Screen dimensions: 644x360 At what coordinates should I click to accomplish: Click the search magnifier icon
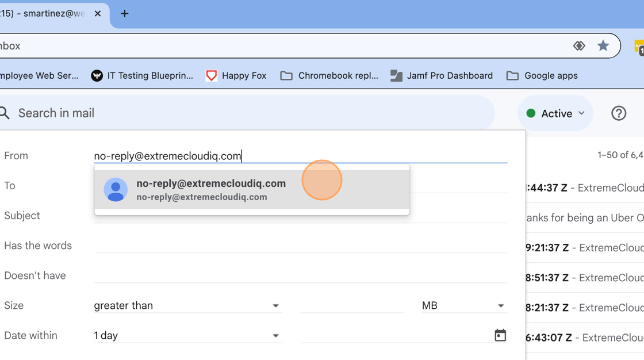pos(5,113)
